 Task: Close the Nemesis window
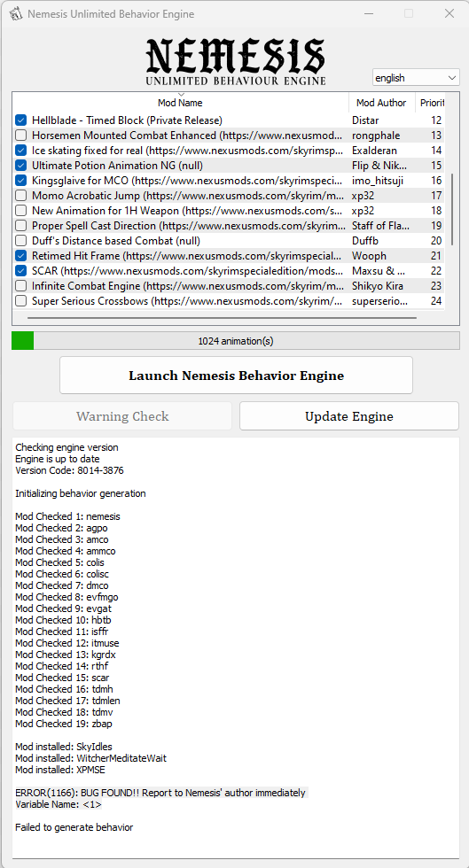point(449,14)
